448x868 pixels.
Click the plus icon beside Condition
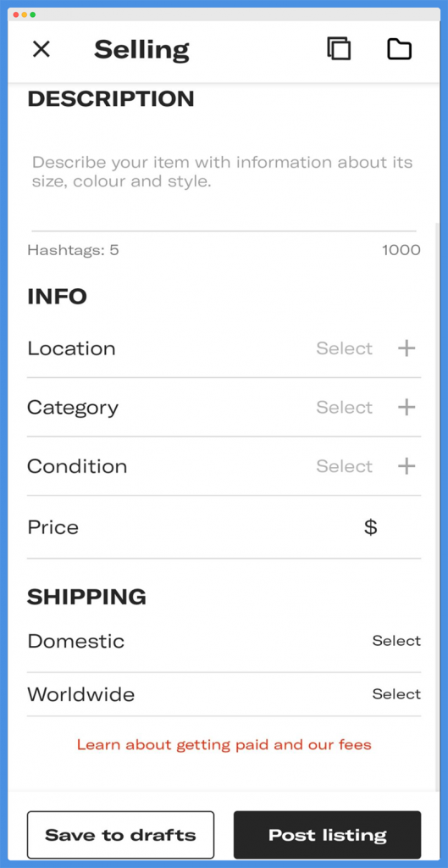tap(407, 466)
